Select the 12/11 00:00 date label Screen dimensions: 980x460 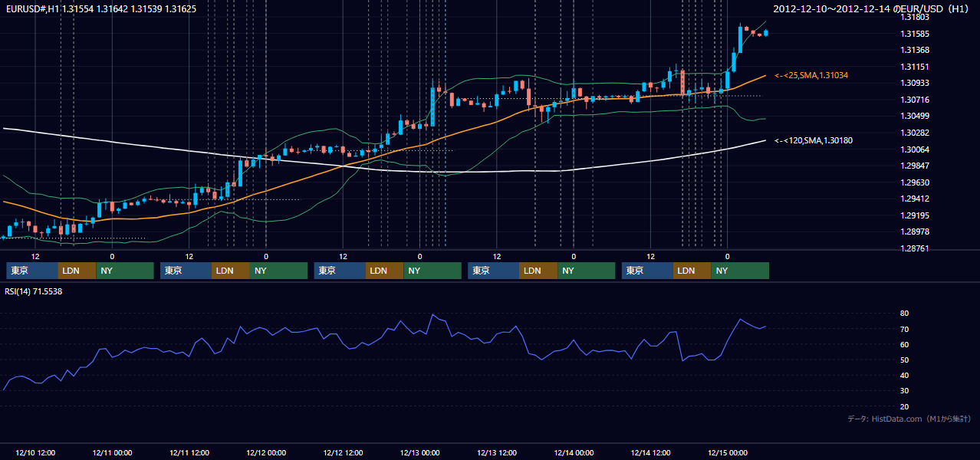112,452
